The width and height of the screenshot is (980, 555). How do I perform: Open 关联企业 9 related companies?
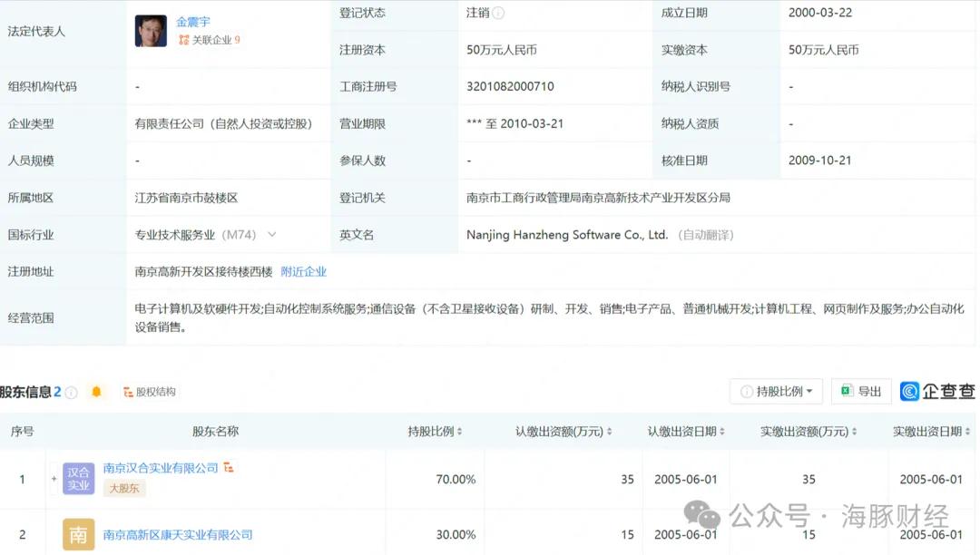(215, 40)
